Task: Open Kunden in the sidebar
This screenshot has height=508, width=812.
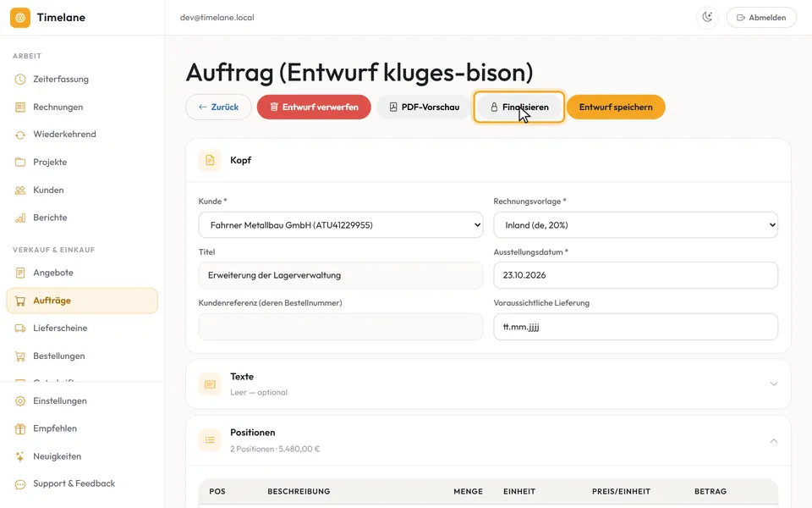Action: (82, 190)
